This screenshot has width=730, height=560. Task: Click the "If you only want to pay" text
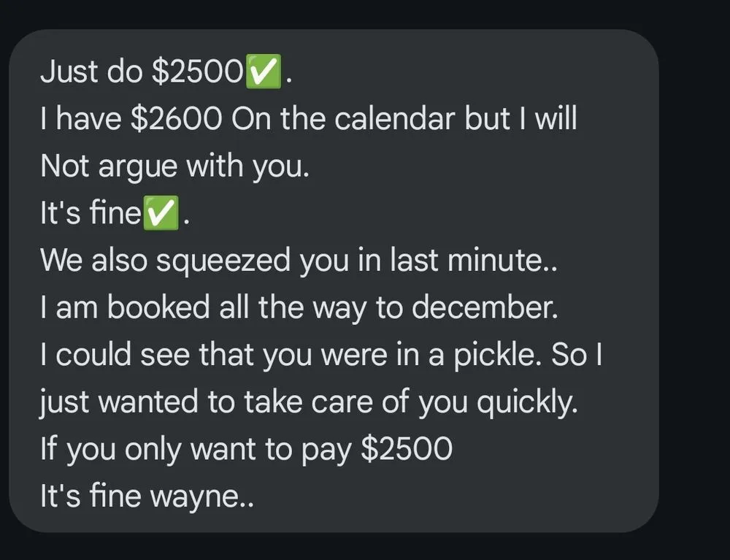pyautogui.click(x=197, y=449)
